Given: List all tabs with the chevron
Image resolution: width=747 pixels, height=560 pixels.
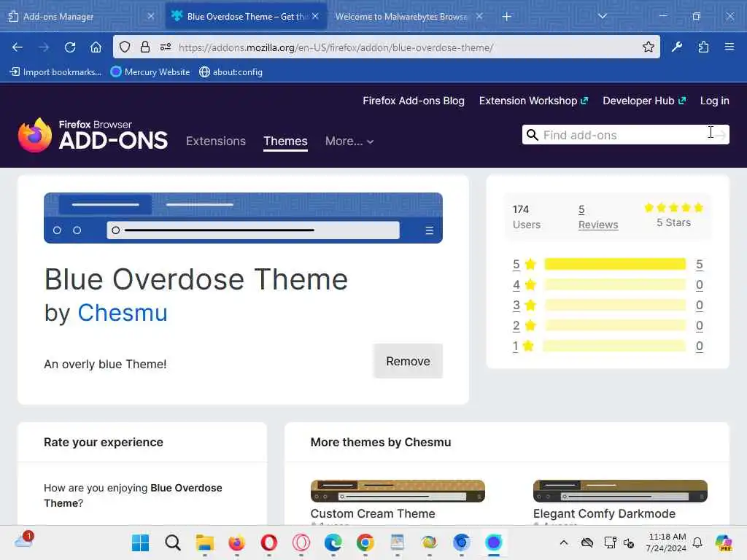Looking at the screenshot, I should tap(602, 16).
